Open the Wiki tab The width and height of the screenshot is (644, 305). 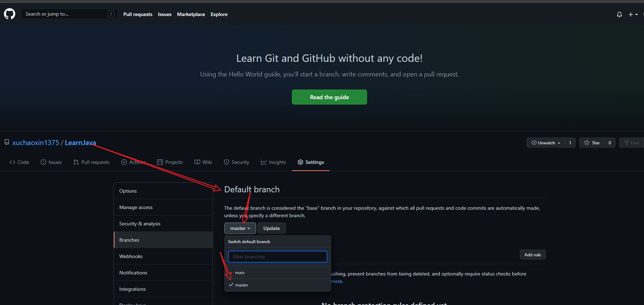(x=203, y=162)
